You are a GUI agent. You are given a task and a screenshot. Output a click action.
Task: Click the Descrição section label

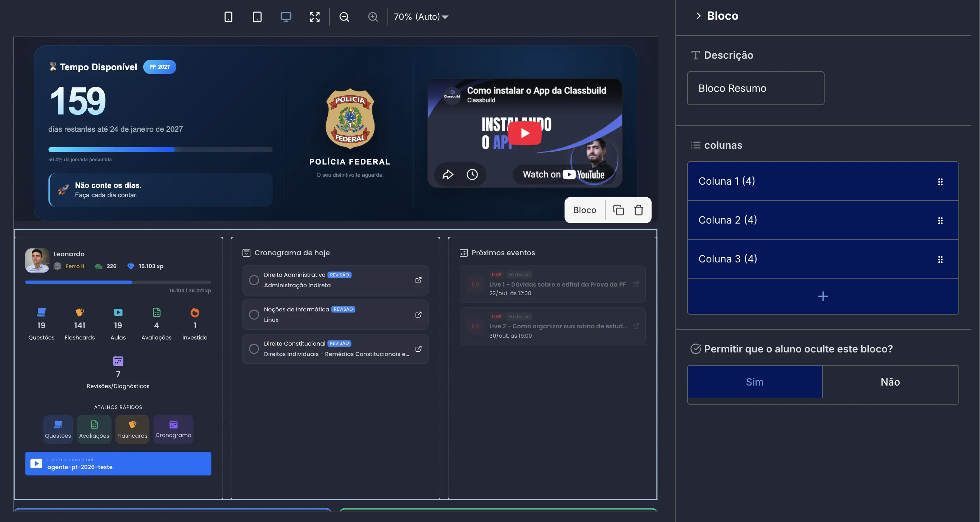[728, 55]
